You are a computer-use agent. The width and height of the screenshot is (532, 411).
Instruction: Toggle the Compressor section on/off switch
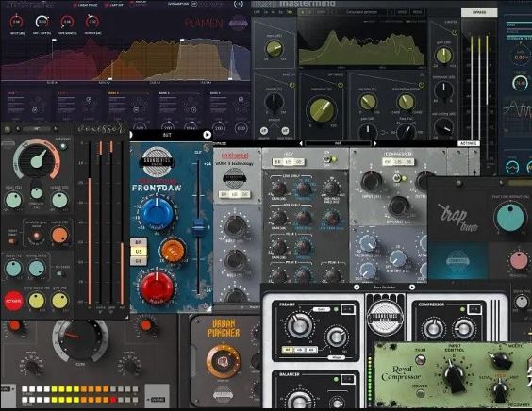396,178
